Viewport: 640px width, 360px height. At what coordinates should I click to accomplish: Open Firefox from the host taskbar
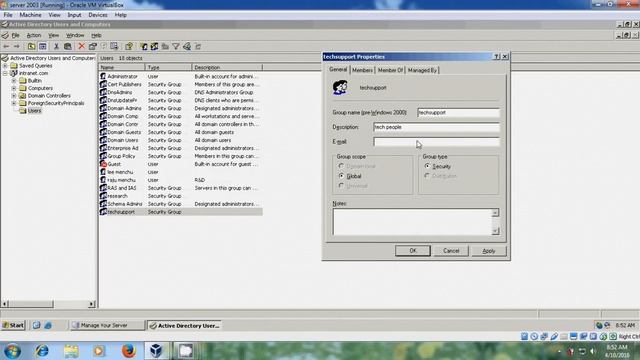tap(128, 351)
